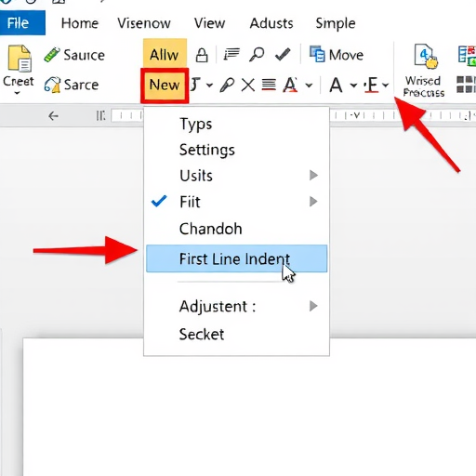Click the X clear icon

(248, 85)
